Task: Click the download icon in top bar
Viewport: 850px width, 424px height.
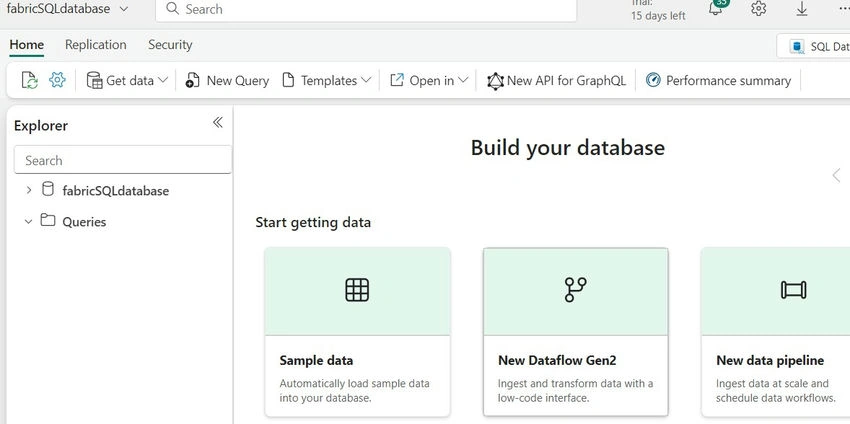Action: 802,9
